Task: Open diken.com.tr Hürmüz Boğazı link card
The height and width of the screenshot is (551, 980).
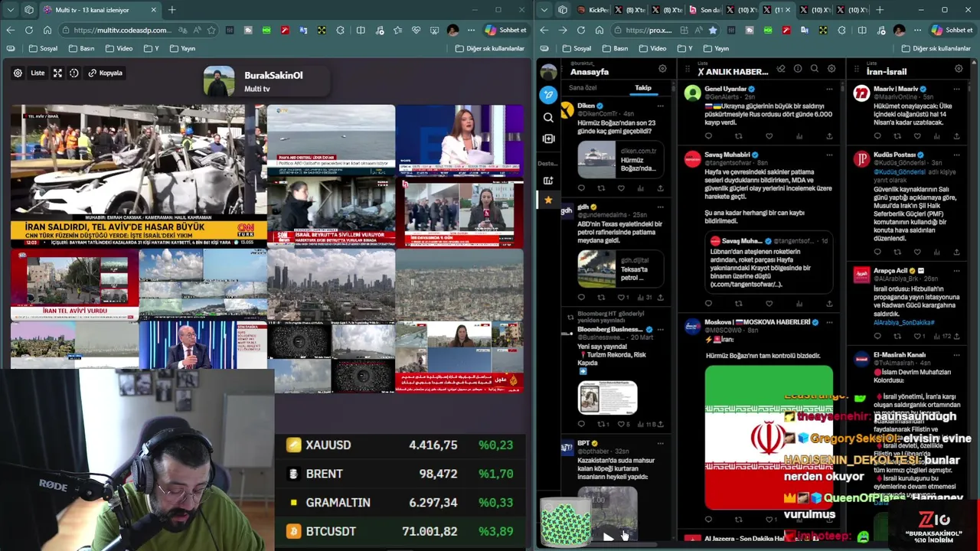Action: 620,159
